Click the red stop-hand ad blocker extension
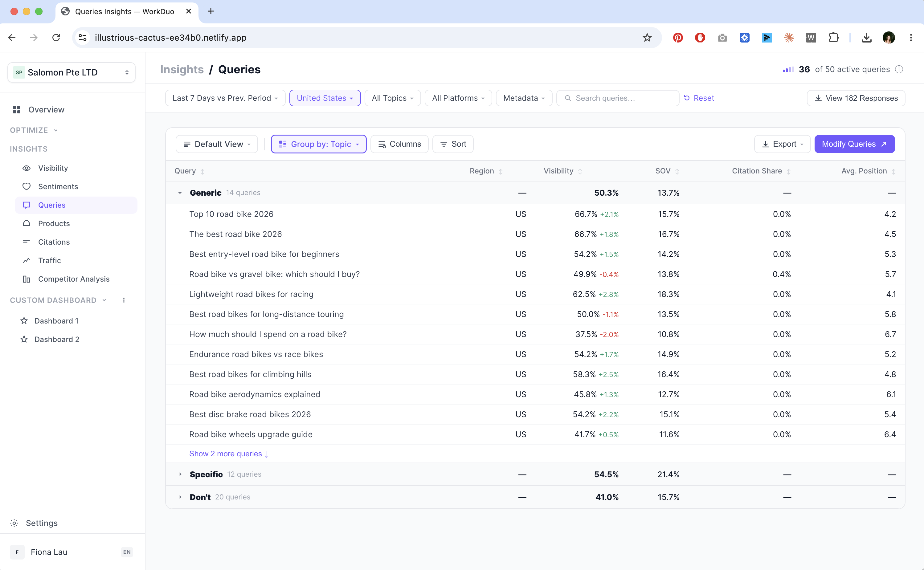924x570 pixels. tap(700, 38)
